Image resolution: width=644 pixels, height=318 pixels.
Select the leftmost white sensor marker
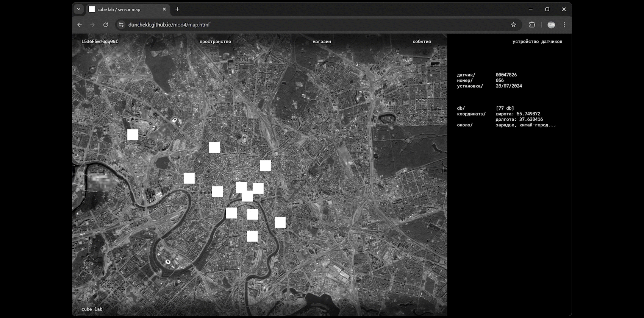click(133, 135)
